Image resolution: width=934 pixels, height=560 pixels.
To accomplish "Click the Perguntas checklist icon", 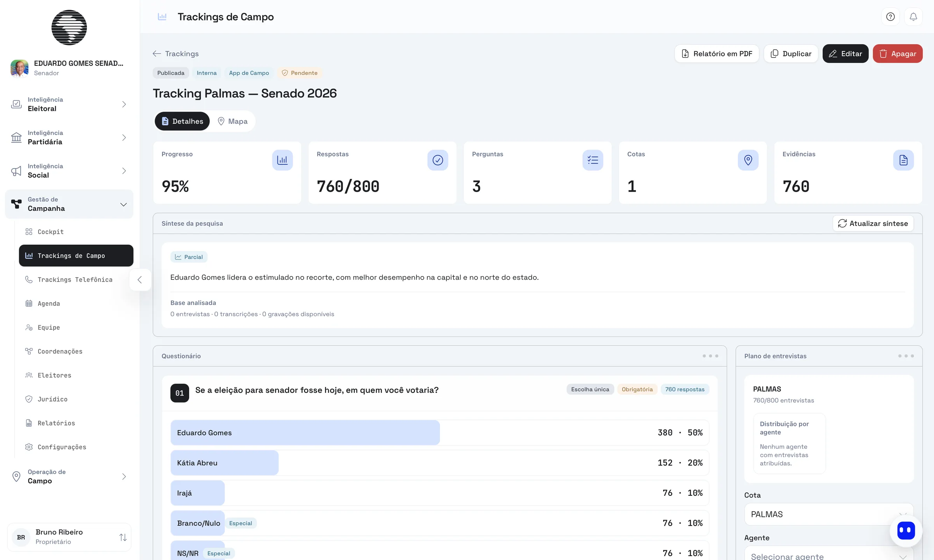I will (593, 160).
